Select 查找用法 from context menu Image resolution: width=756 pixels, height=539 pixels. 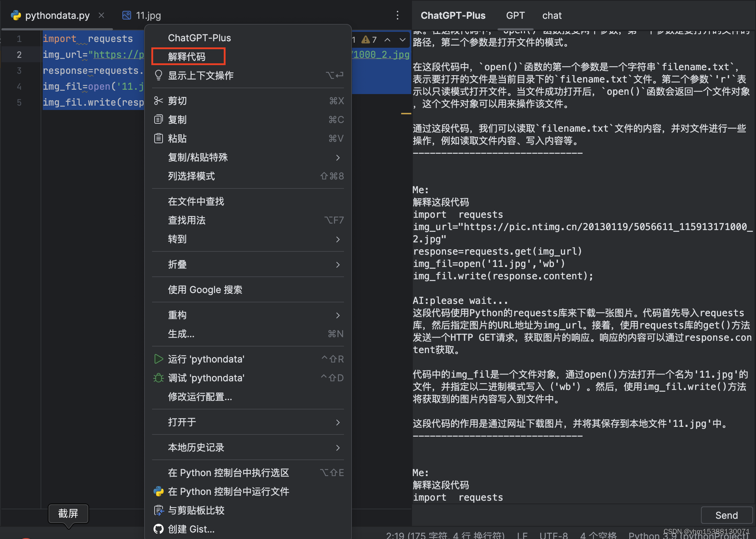[248, 220]
